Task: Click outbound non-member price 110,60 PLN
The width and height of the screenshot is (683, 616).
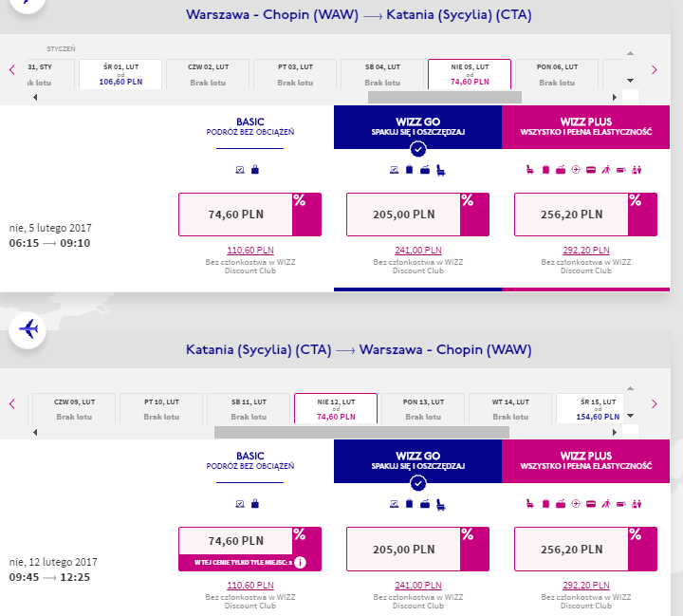Action: (250, 251)
